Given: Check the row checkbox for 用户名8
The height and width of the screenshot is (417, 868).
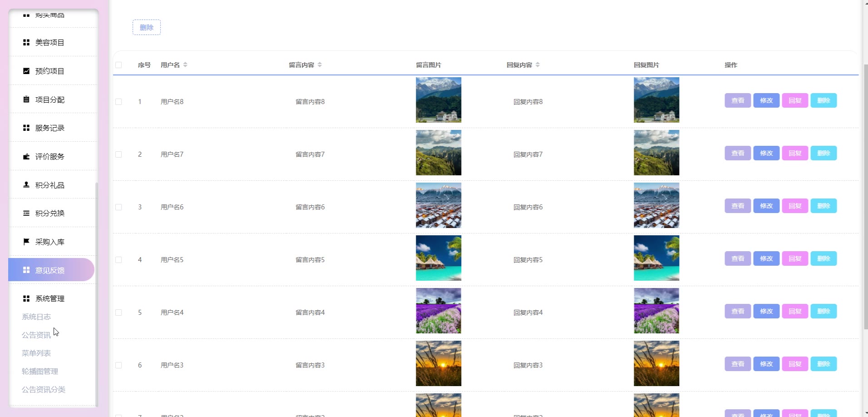Looking at the screenshot, I should [118, 102].
